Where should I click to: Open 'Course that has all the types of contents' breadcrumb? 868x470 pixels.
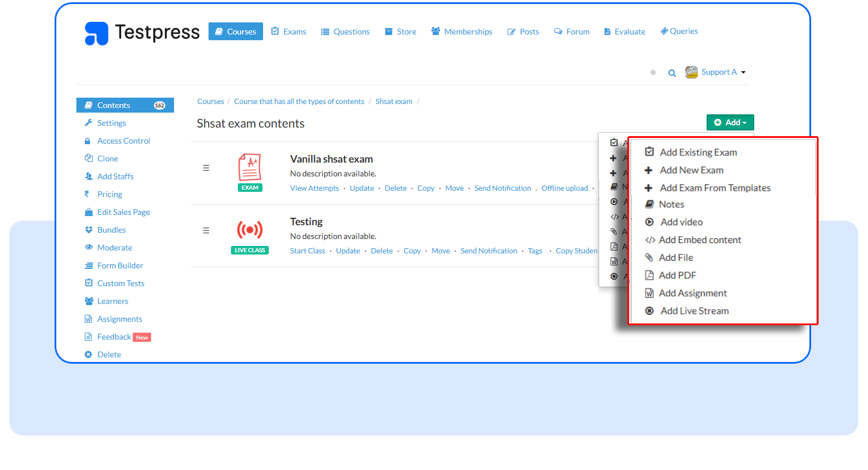point(299,102)
